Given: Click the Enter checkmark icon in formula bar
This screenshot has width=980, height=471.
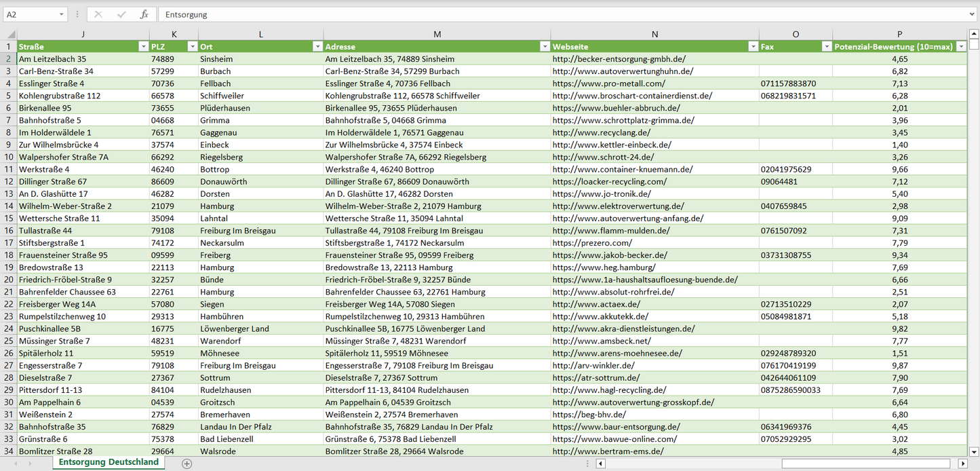Looking at the screenshot, I should pyautogui.click(x=121, y=14).
